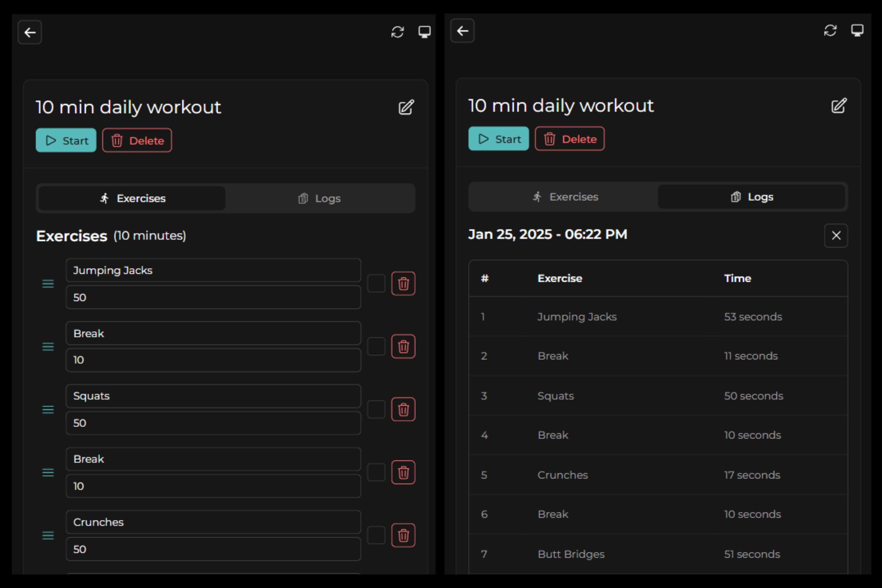Click the reps field showing 50 for Jumping Jacks
This screenshot has width=882, height=588.
coord(213,297)
